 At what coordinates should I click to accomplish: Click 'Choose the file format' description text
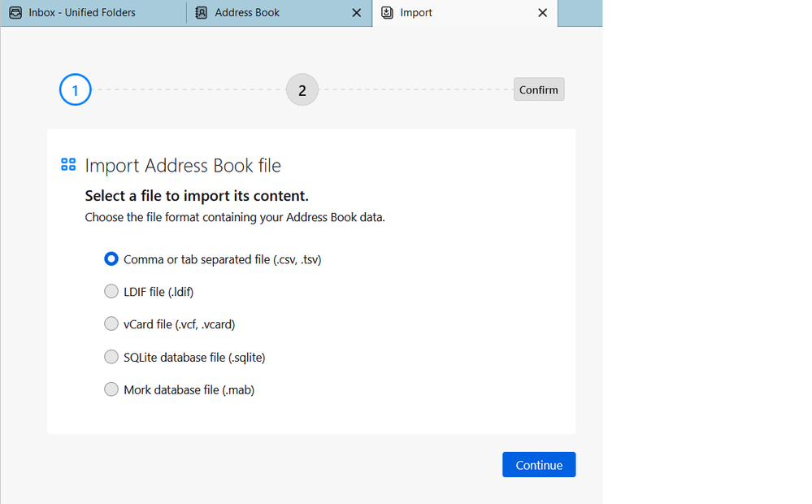click(x=235, y=217)
